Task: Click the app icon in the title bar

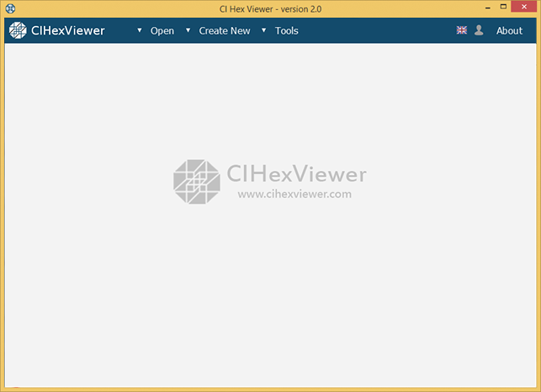Action: coord(10,8)
